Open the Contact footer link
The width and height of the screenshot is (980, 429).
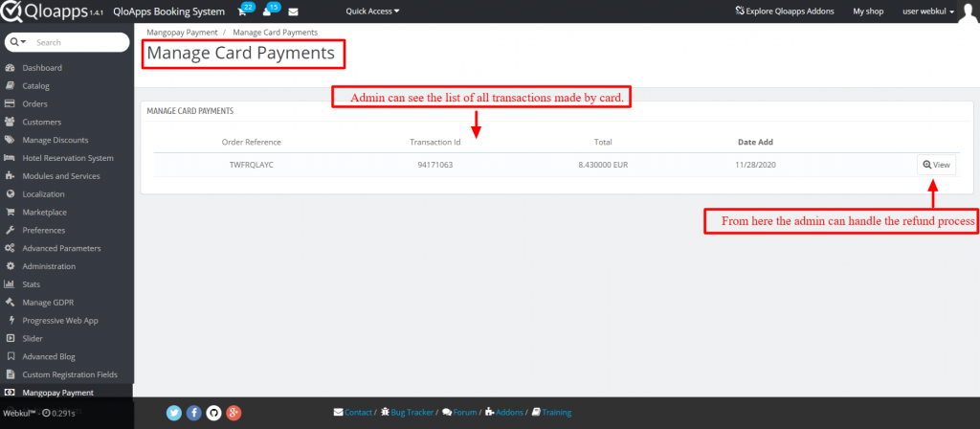coord(353,413)
